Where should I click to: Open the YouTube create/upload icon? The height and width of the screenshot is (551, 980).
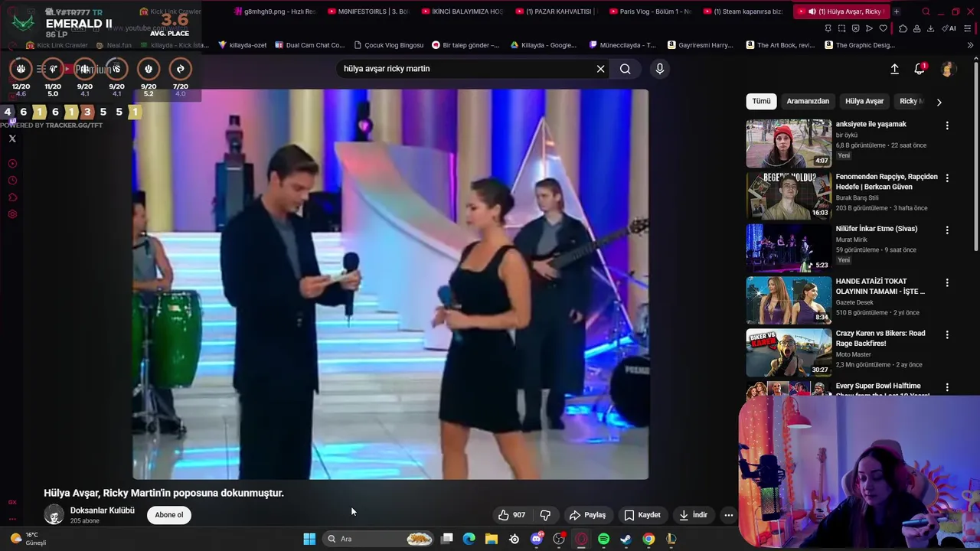(894, 69)
